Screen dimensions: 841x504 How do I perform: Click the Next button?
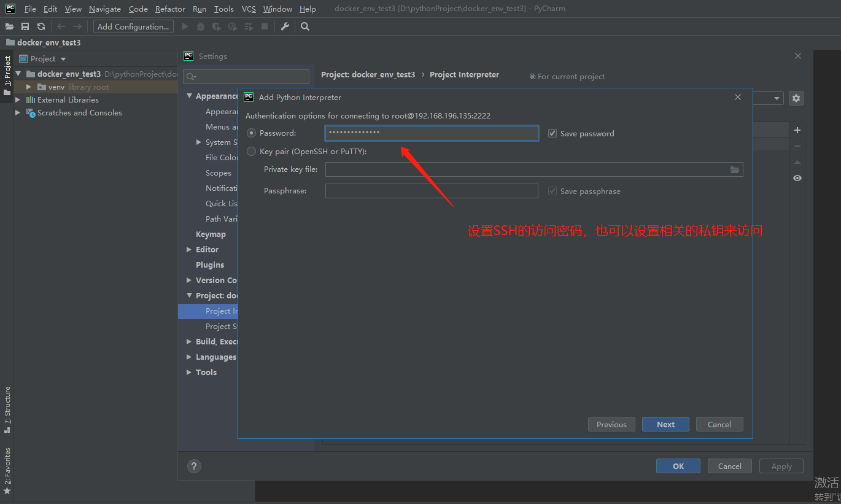point(665,424)
